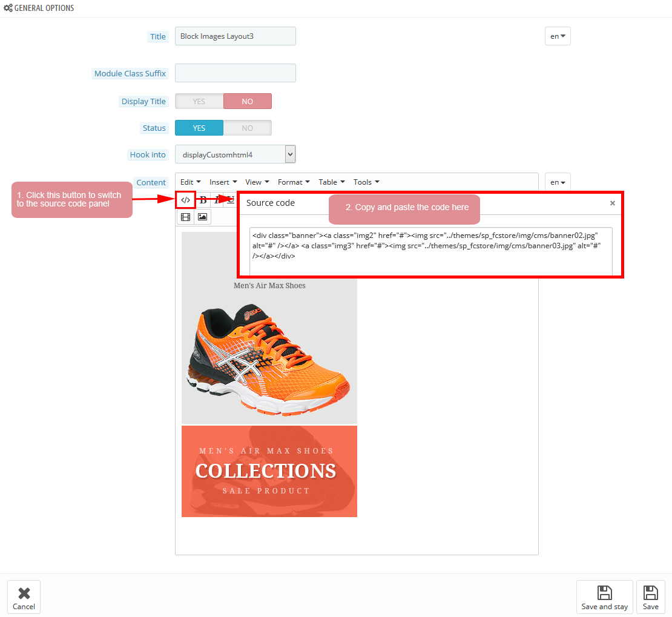Viewport: 672px width, 617px height.
Task: Insert an image via picture icon
Action: click(202, 217)
